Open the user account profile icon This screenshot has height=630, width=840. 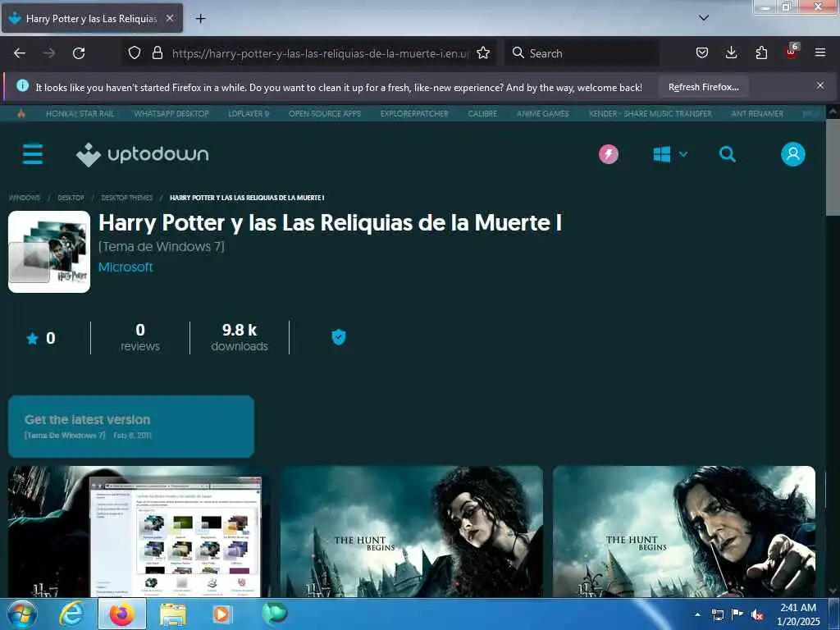[x=793, y=154]
